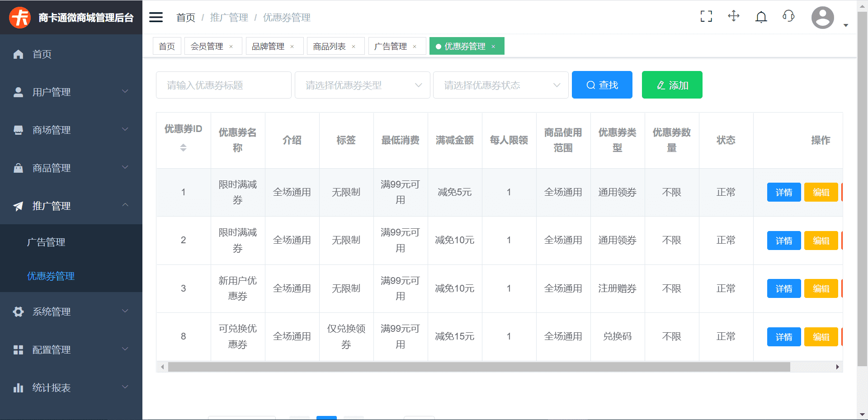868x420 pixels.
Task: Select the 首页 home icon in the sidebar
Action: coord(18,54)
